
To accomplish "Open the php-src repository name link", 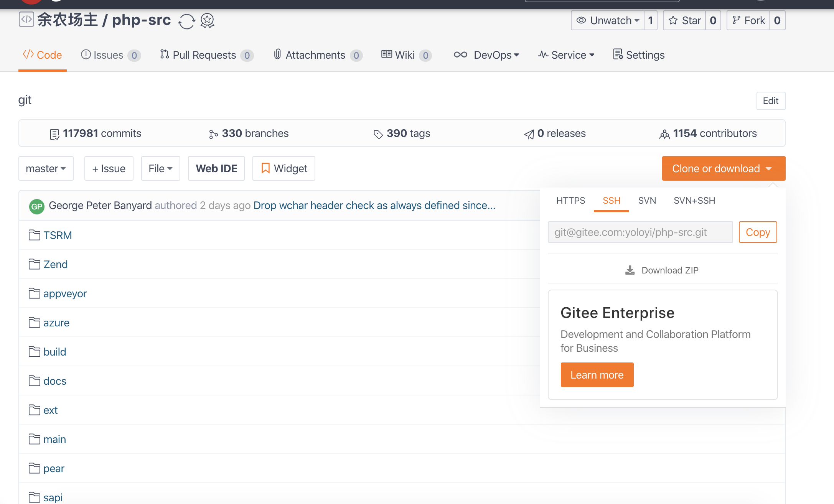I will pyautogui.click(x=142, y=20).
